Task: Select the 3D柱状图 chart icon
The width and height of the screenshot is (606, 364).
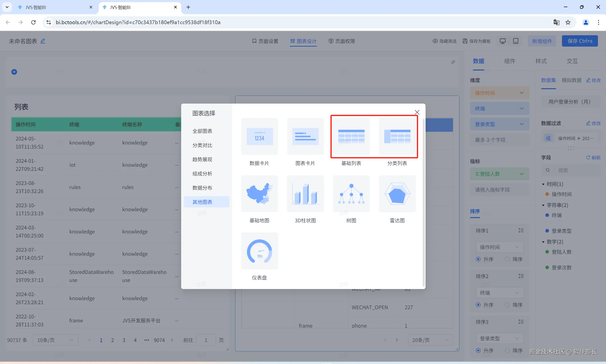Action: point(305,194)
